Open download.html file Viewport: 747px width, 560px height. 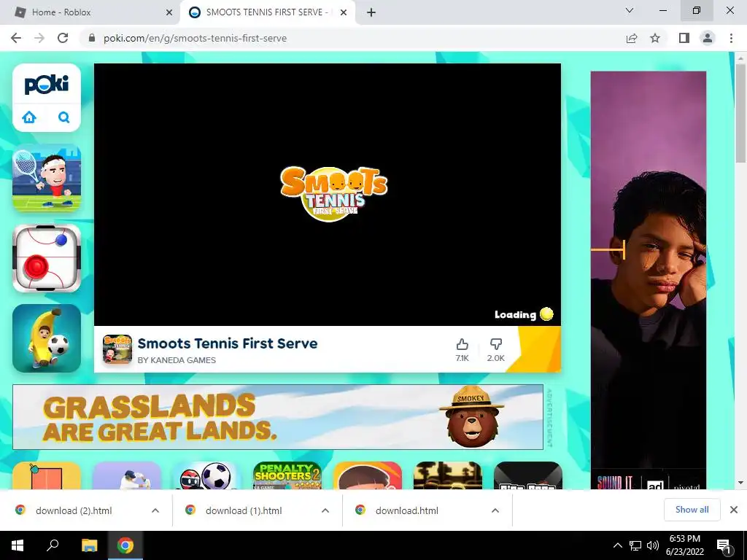tap(406, 510)
